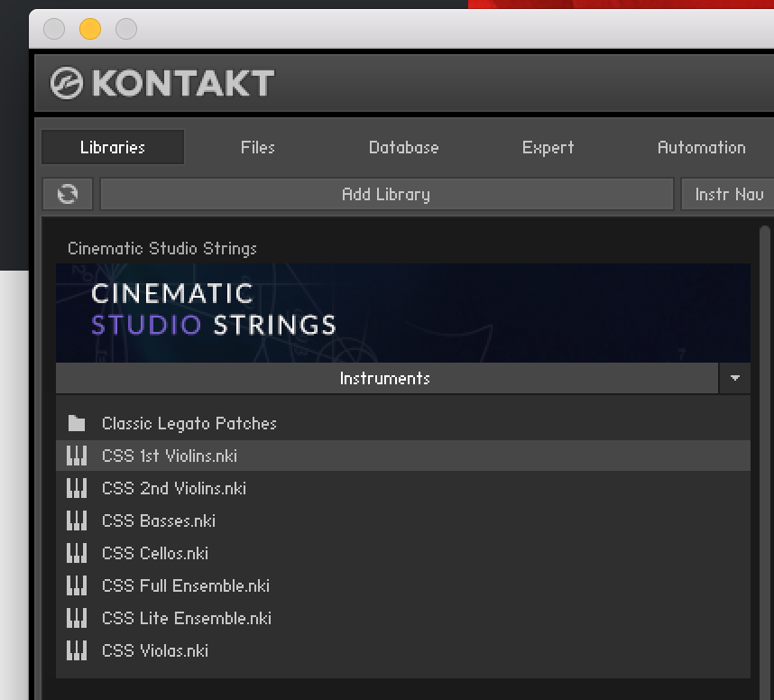Click the CSS Violas keyboard icon
Screen dimensions: 774x700
coord(77,650)
